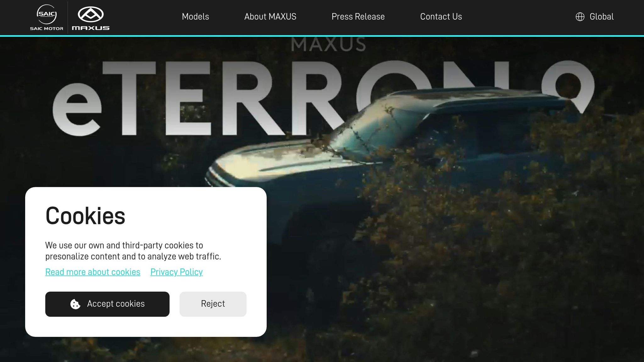Click the Cookies dialog heading
Viewport: 644px width, 362px height.
click(x=85, y=216)
